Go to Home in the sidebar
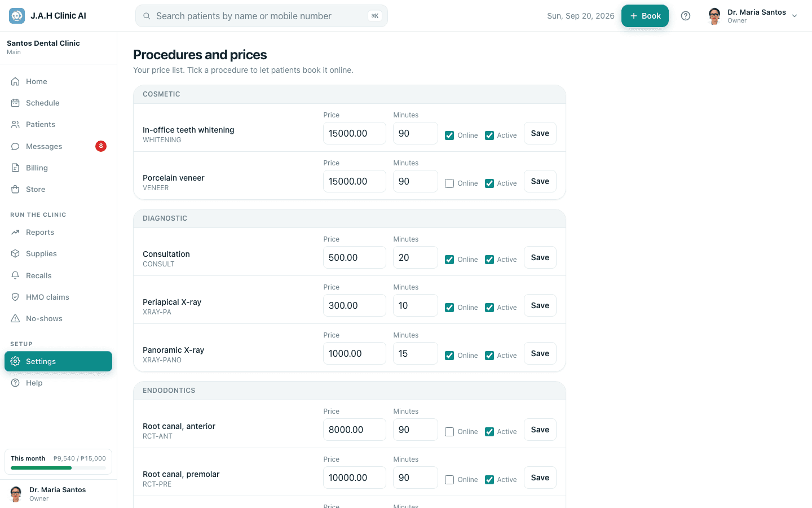 click(58, 81)
